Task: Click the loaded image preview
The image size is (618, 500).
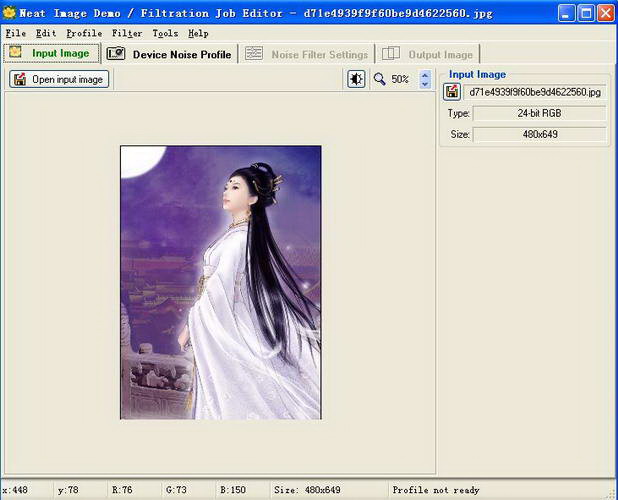Action: click(221, 283)
